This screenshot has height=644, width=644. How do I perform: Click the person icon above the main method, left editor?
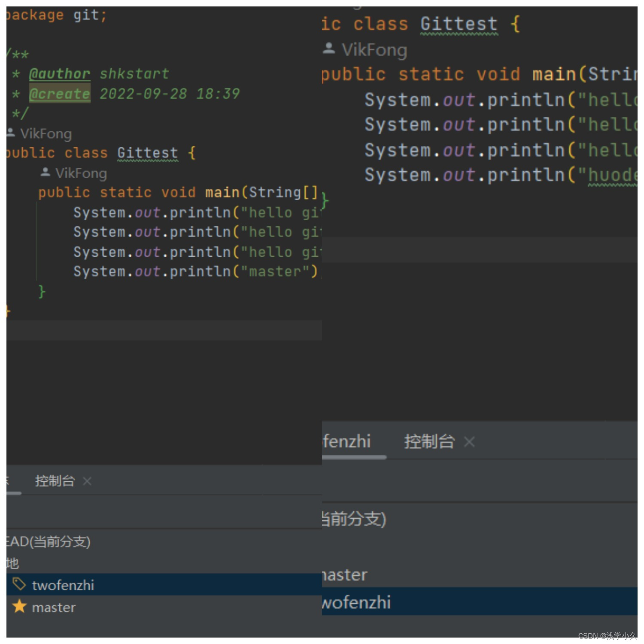coord(45,172)
